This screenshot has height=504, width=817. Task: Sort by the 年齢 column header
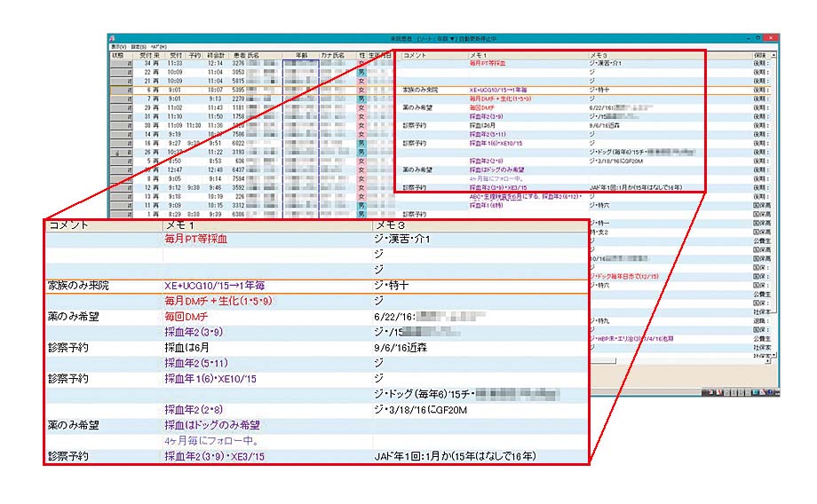(300, 55)
